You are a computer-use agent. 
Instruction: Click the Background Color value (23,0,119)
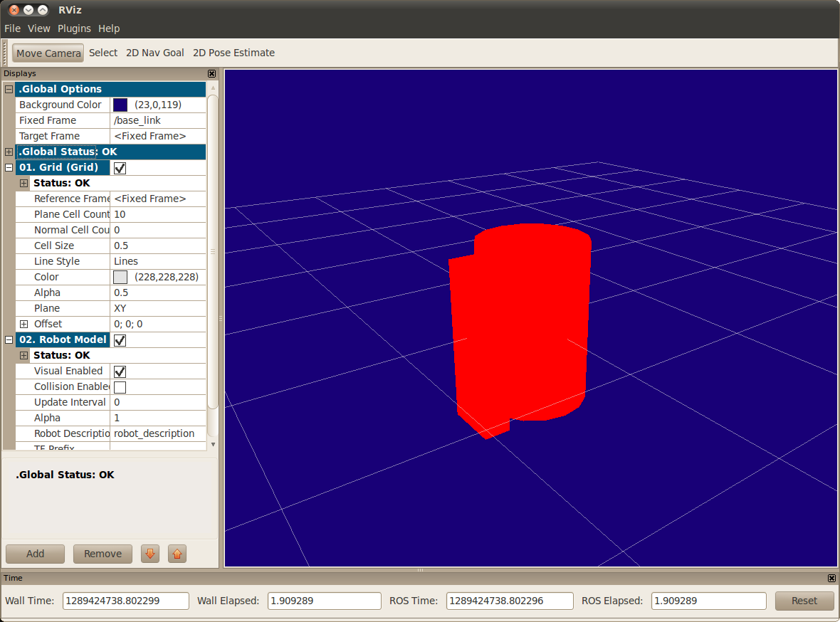pyautogui.click(x=158, y=105)
